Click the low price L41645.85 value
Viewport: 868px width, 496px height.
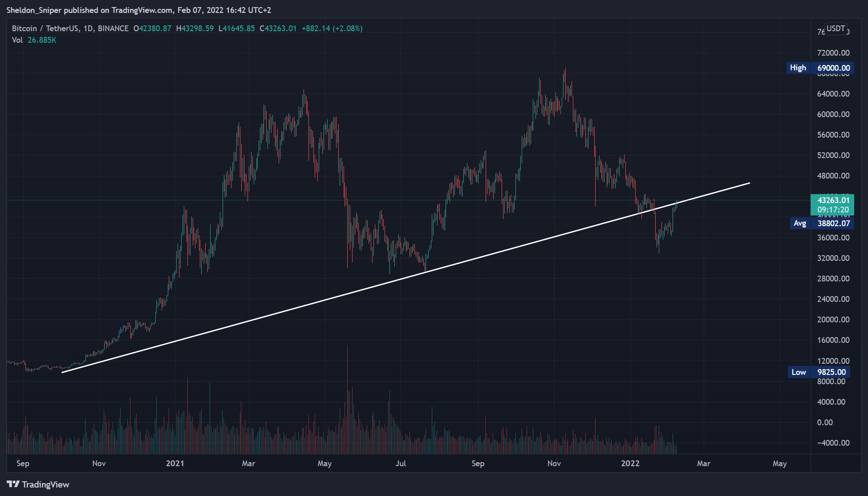point(236,28)
